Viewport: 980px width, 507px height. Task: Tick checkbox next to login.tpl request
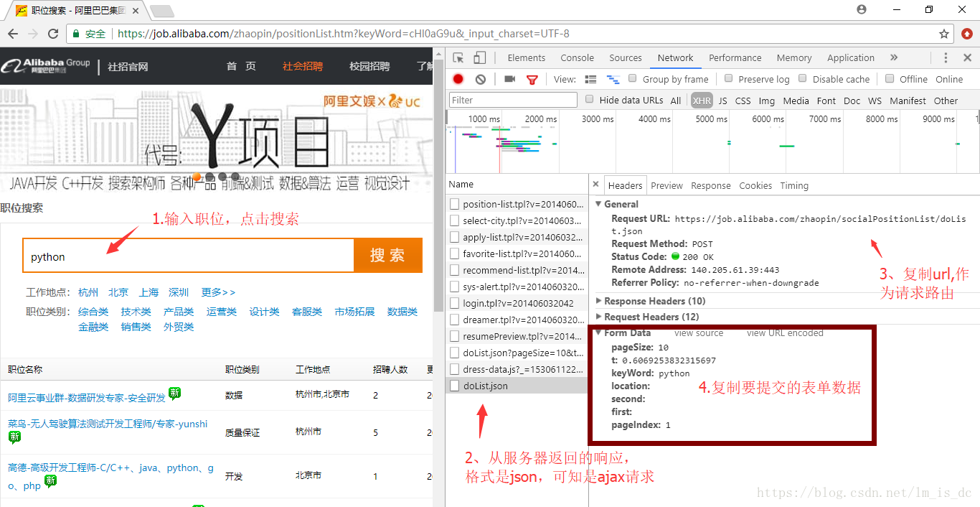[454, 303]
